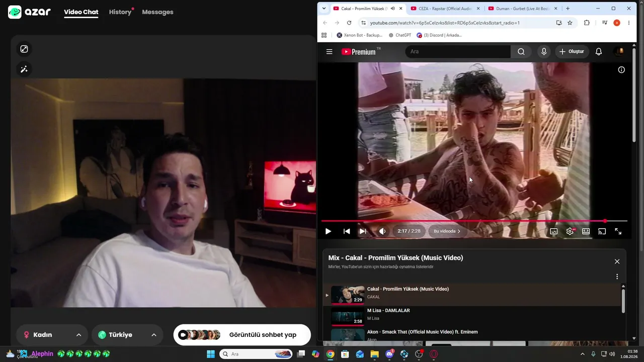Play the YouTube video

click(x=328, y=231)
